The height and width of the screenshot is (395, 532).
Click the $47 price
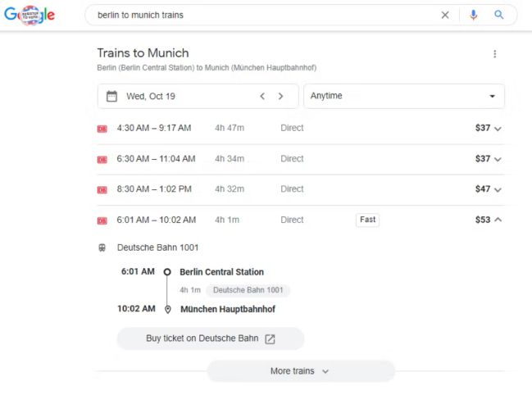coord(483,188)
